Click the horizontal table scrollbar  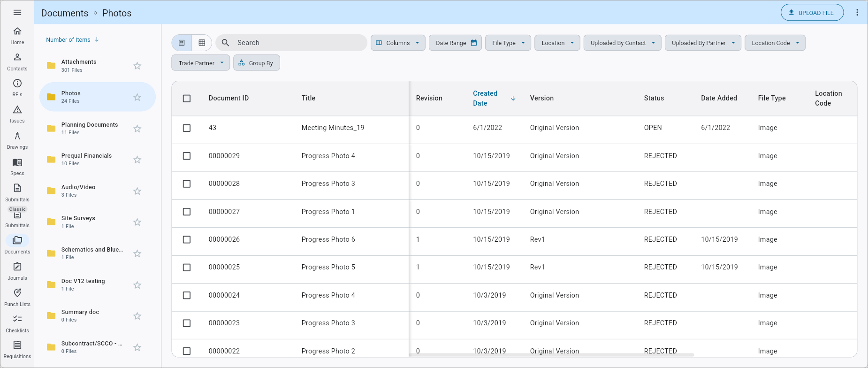click(551, 355)
